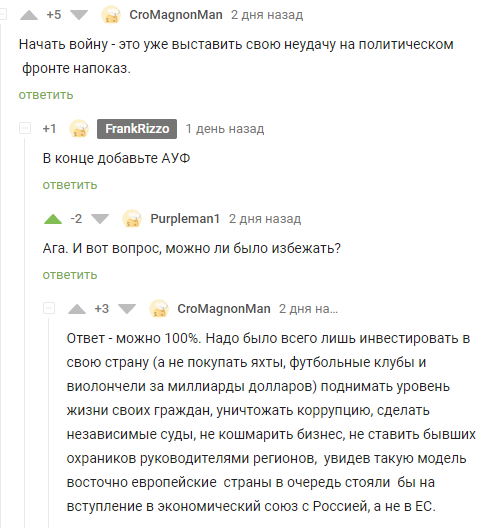Click top CroMagnonMan avatar image
Screen dimensions: 499x528
[x=111, y=15]
